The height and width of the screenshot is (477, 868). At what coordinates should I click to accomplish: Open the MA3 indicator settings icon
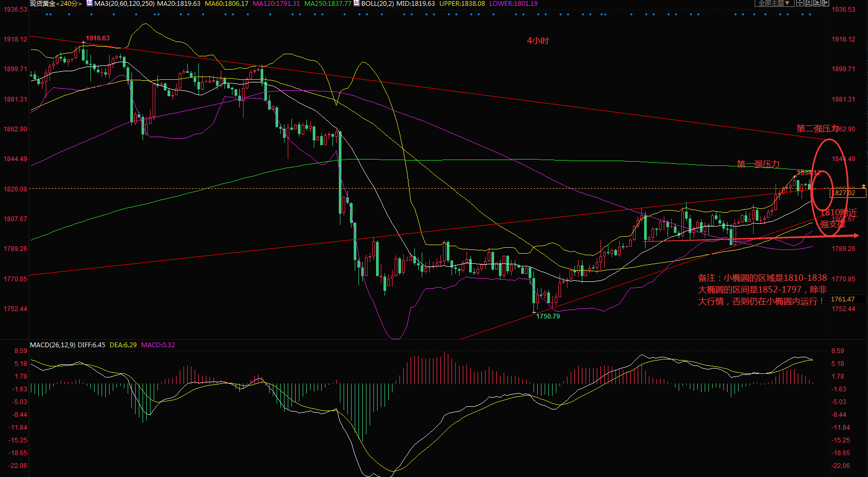(x=89, y=3)
